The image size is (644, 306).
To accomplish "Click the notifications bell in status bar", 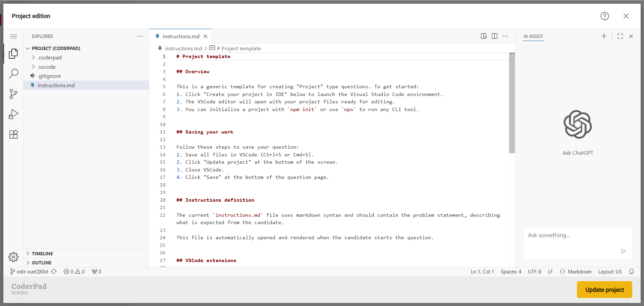I will click(631, 272).
